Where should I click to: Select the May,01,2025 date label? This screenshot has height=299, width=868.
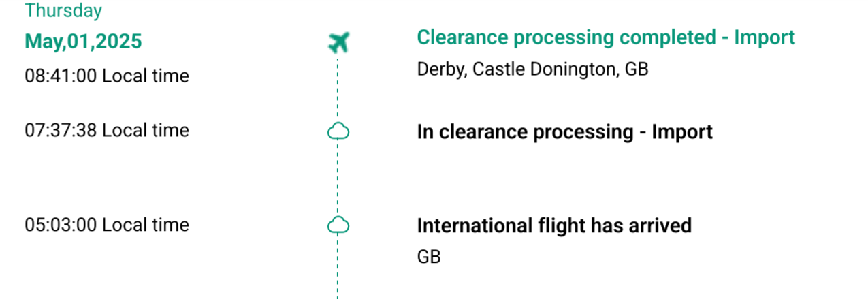[x=84, y=42]
